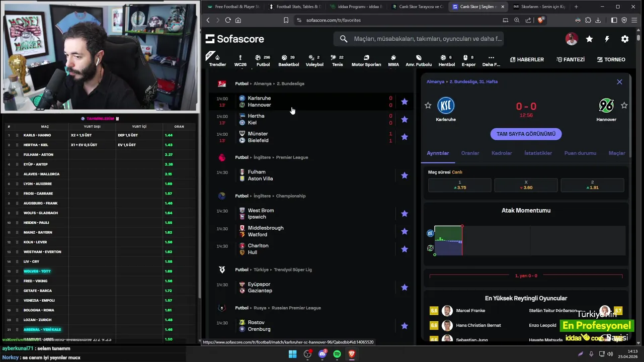
Task: Click the sofascore.com address bar
Action: pyautogui.click(x=397, y=20)
